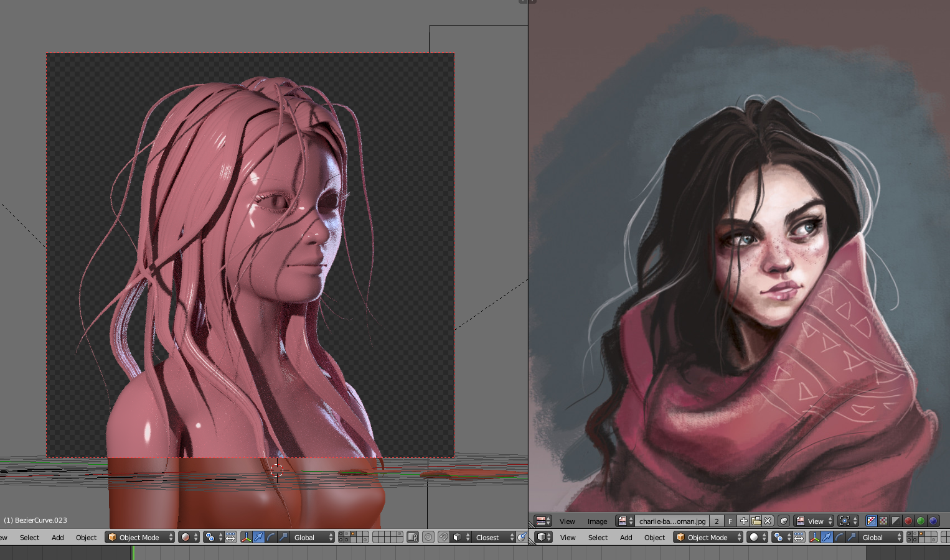
Task: Select rotate manipulator arc in left viewport
Action: coord(271,537)
